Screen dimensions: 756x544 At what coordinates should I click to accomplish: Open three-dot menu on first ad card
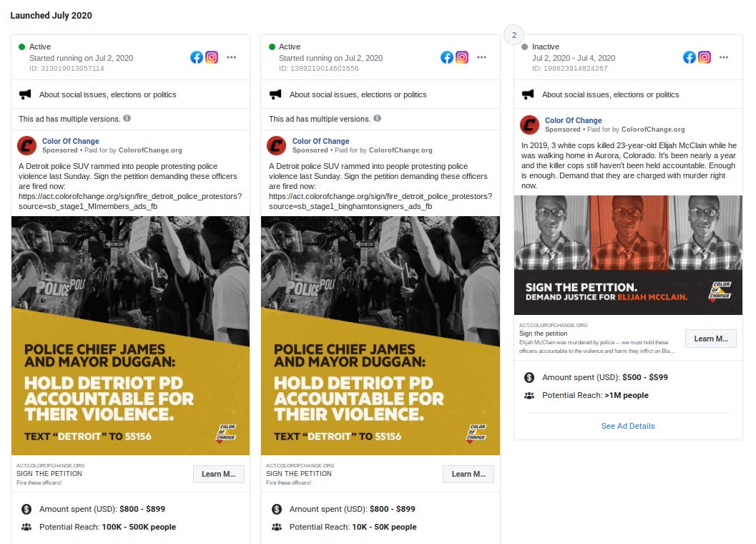pos(232,57)
